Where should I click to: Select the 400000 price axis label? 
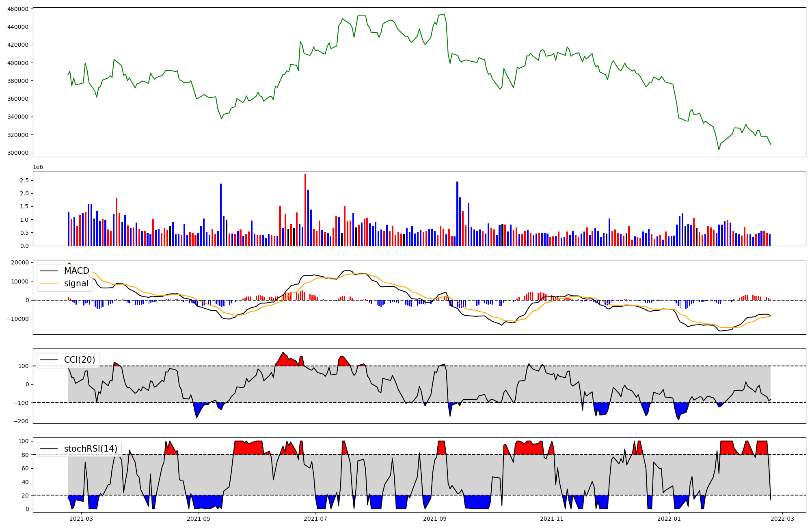click(x=18, y=63)
